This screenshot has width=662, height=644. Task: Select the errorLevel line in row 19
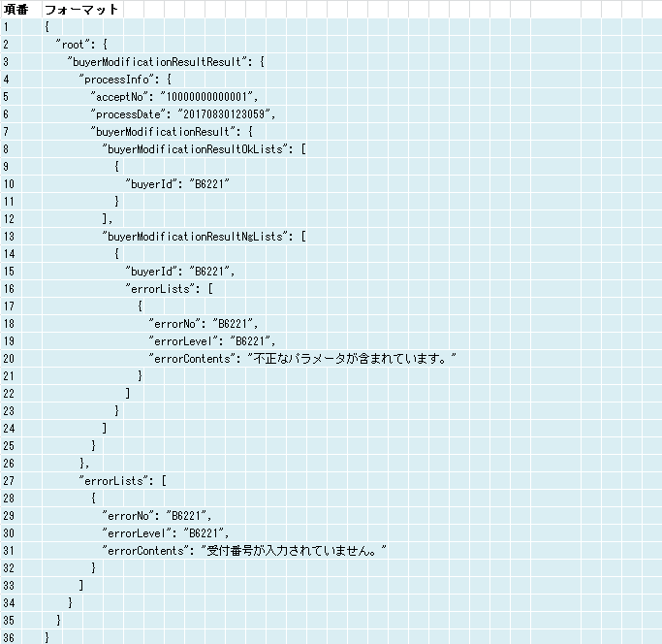212,341
